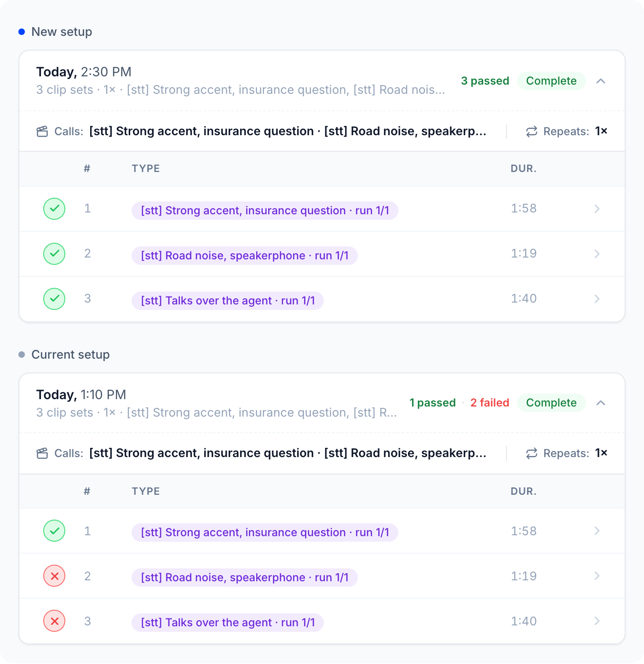This screenshot has height=664, width=644.
Task: Click passed check icon for Strong accent, New setup
Action: tap(54, 209)
